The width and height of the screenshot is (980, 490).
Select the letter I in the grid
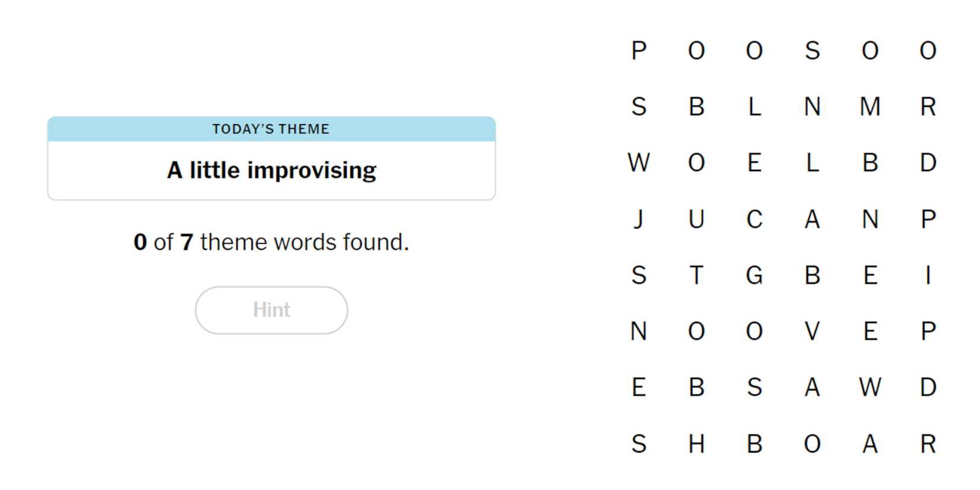[928, 275]
